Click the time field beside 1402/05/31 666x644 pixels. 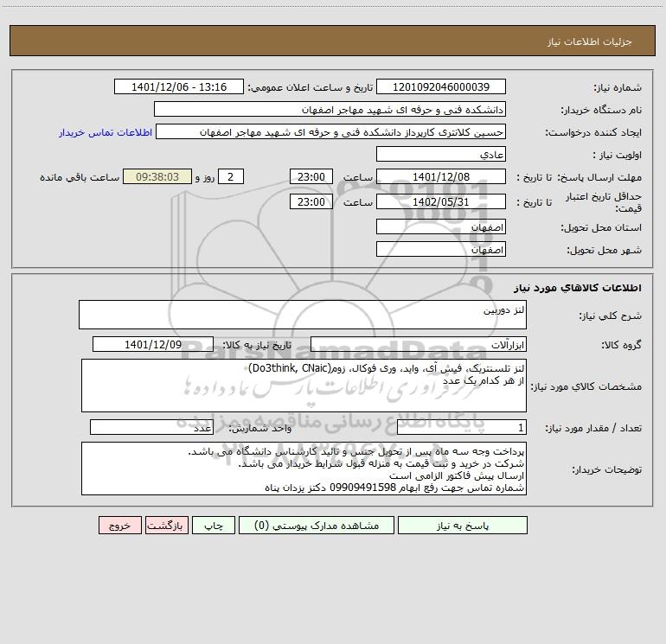pyautogui.click(x=311, y=201)
